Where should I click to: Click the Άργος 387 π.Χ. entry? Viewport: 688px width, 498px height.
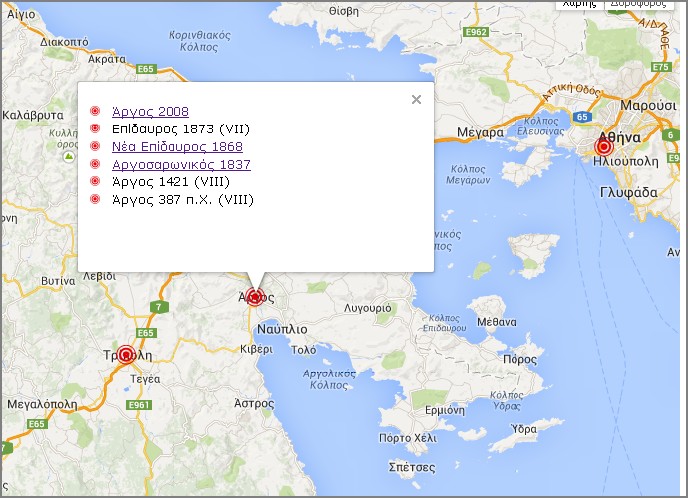[183, 199]
